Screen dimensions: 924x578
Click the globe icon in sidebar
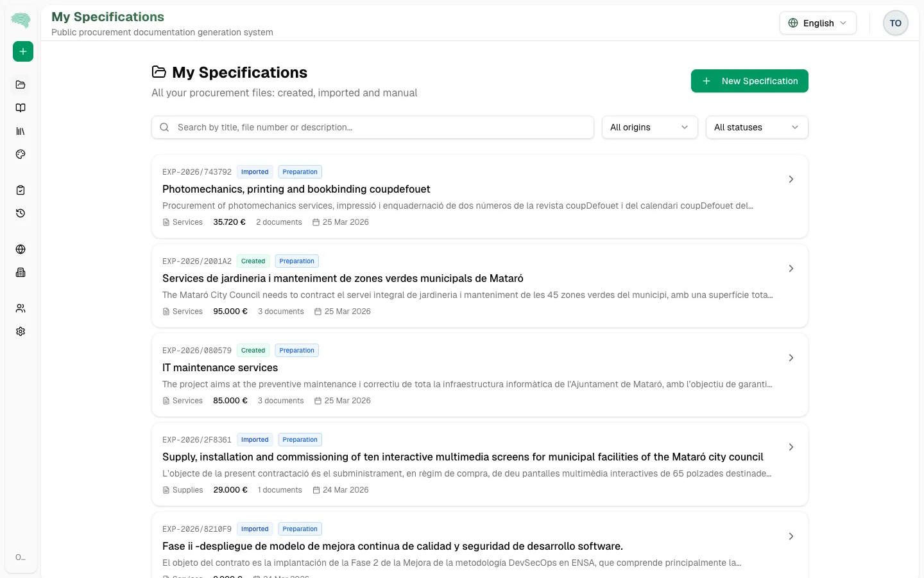tap(21, 249)
